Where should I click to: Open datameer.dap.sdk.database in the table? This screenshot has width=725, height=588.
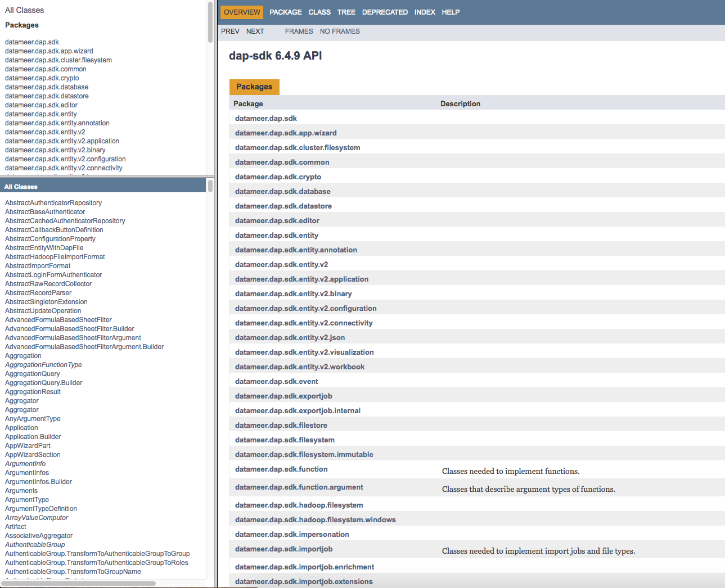coord(283,192)
